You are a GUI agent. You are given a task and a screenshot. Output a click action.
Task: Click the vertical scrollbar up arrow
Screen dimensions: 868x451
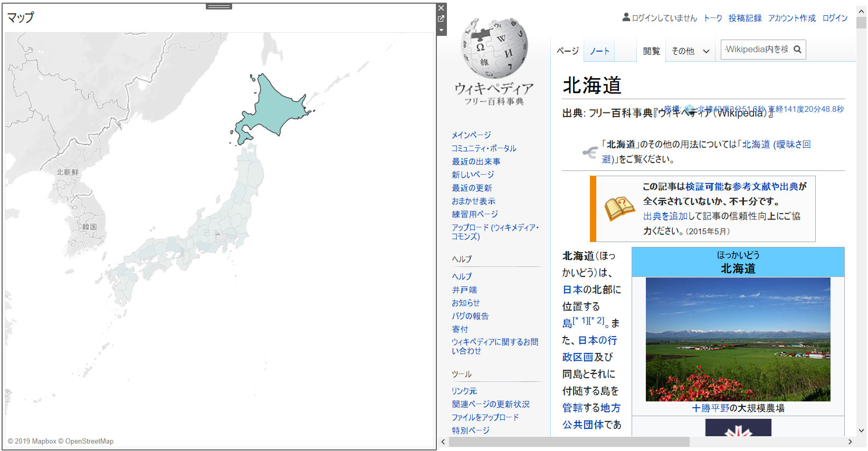pyautogui.click(x=861, y=12)
